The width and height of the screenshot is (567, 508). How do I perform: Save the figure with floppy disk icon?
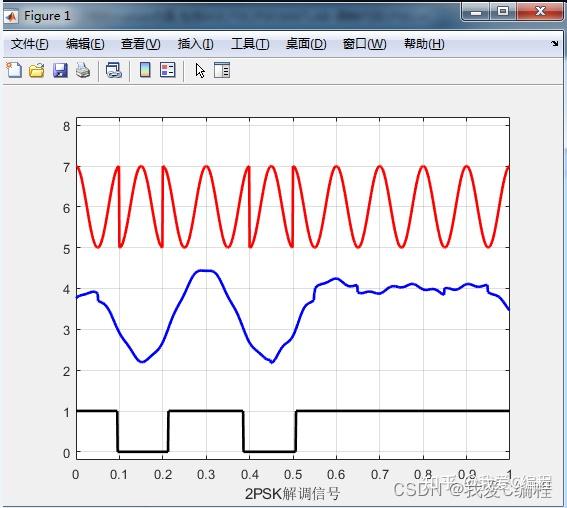(x=60, y=70)
